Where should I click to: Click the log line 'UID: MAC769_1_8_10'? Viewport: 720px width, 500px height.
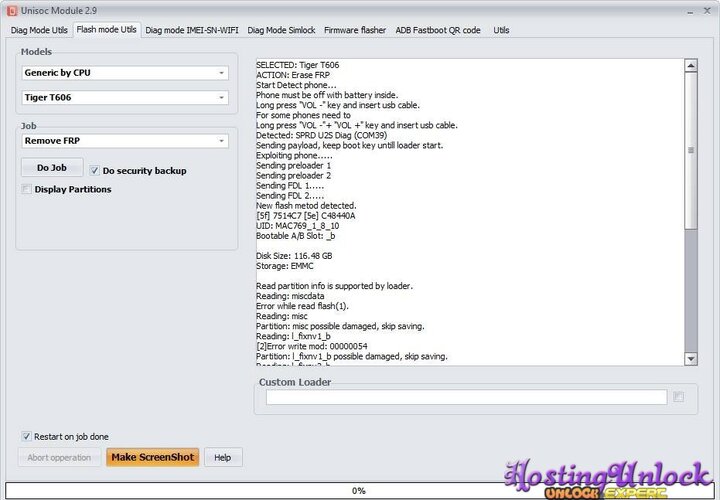point(298,226)
